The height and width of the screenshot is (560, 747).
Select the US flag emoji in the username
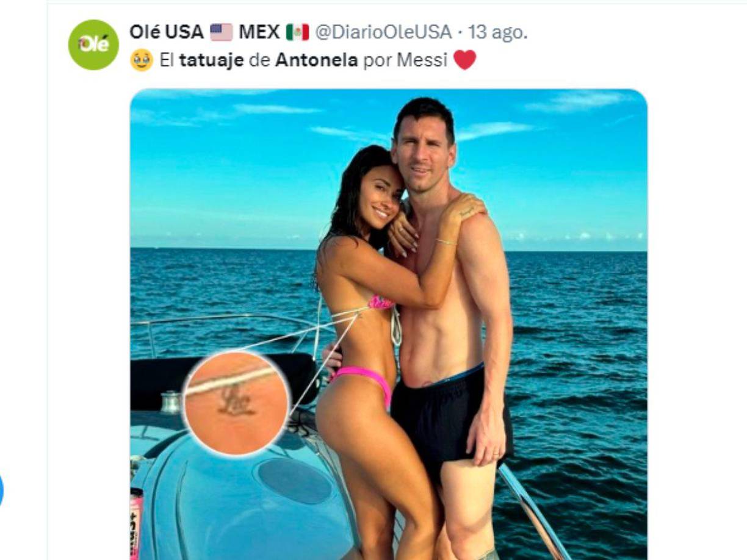[222, 35]
